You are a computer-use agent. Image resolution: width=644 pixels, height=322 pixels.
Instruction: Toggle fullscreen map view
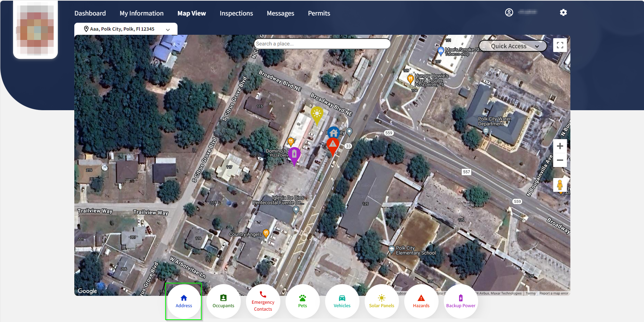pyautogui.click(x=560, y=45)
